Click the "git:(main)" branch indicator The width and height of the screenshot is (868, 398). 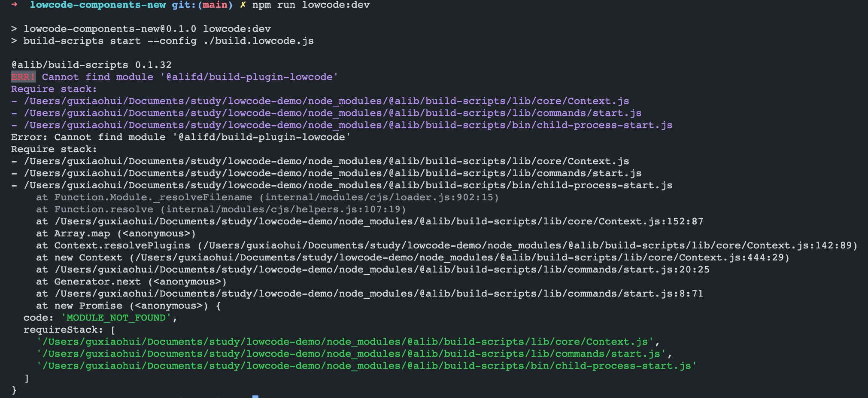point(202,5)
